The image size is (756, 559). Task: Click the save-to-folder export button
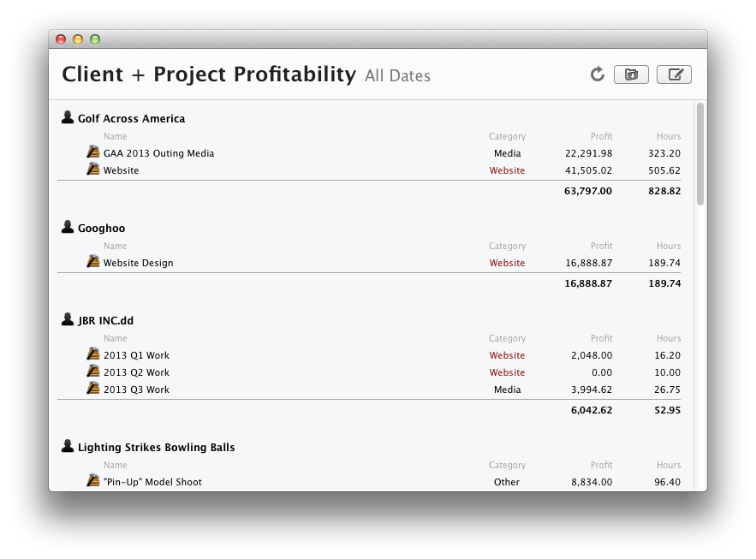pos(631,74)
